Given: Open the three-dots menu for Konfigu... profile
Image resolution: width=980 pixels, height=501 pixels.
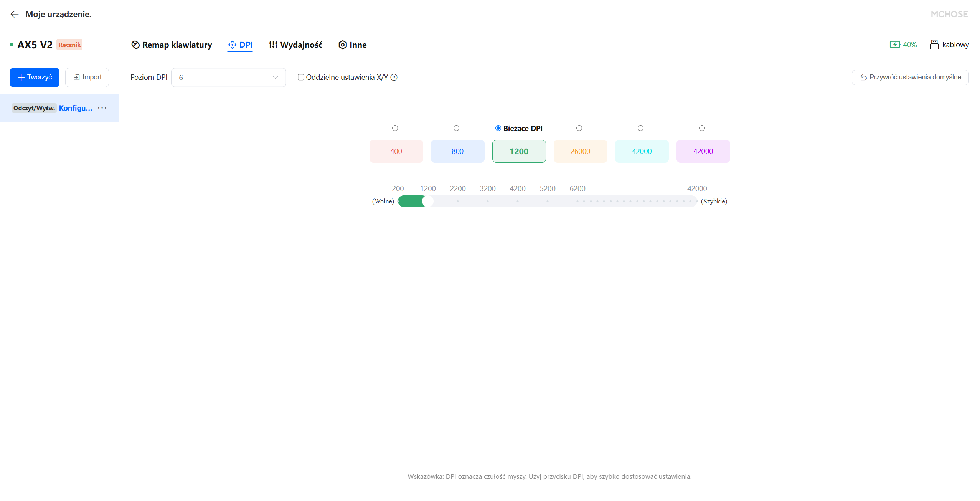Looking at the screenshot, I should [102, 108].
